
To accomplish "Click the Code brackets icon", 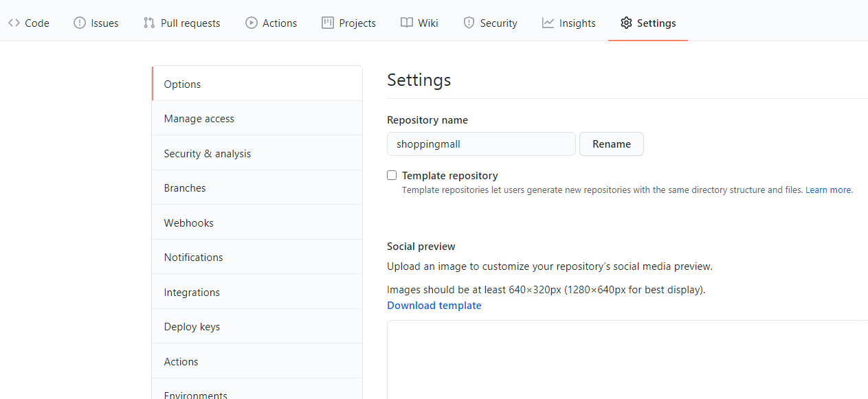I will (x=14, y=23).
